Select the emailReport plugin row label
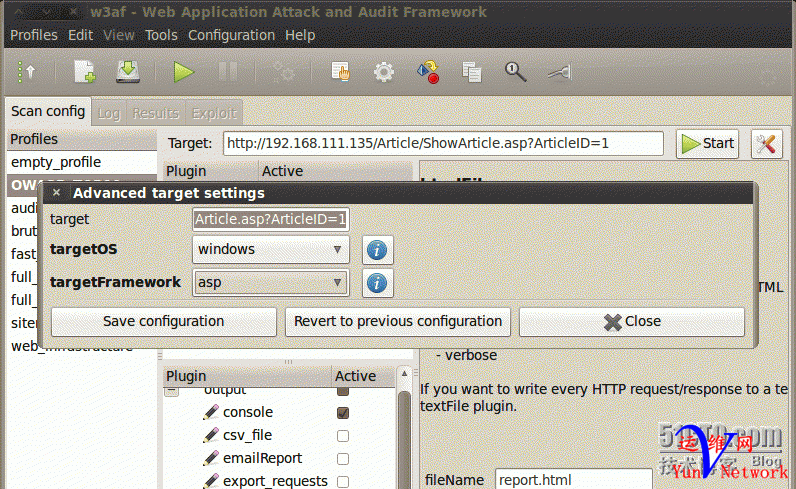The height and width of the screenshot is (489, 796). click(262, 458)
